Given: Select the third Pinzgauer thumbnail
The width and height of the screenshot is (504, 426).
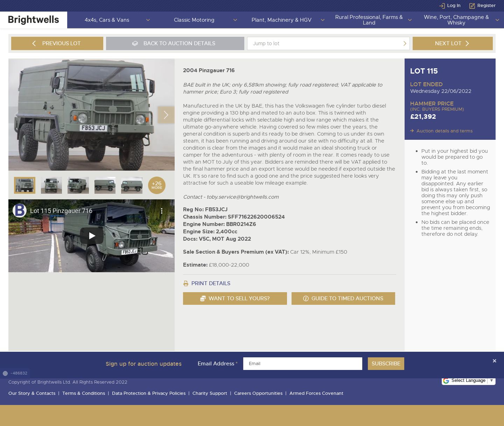Looking at the screenshot, I should [78, 185].
